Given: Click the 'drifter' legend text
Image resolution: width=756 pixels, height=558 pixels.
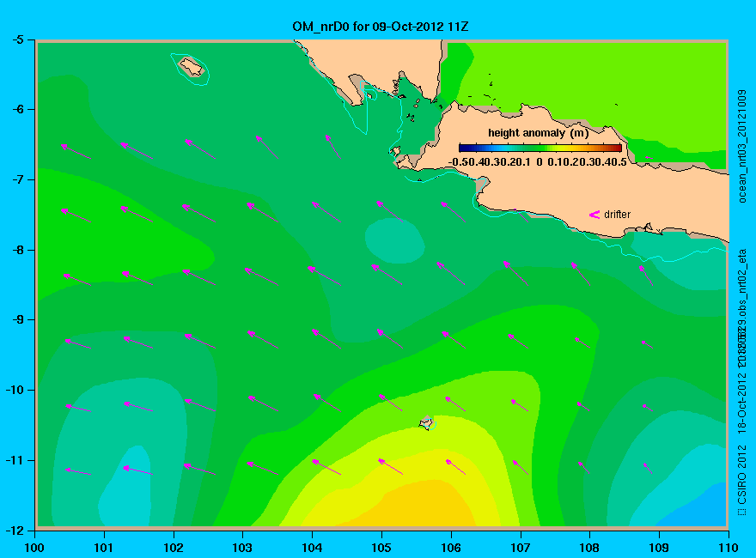Looking at the screenshot, I should pyautogui.click(x=617, y=215).
